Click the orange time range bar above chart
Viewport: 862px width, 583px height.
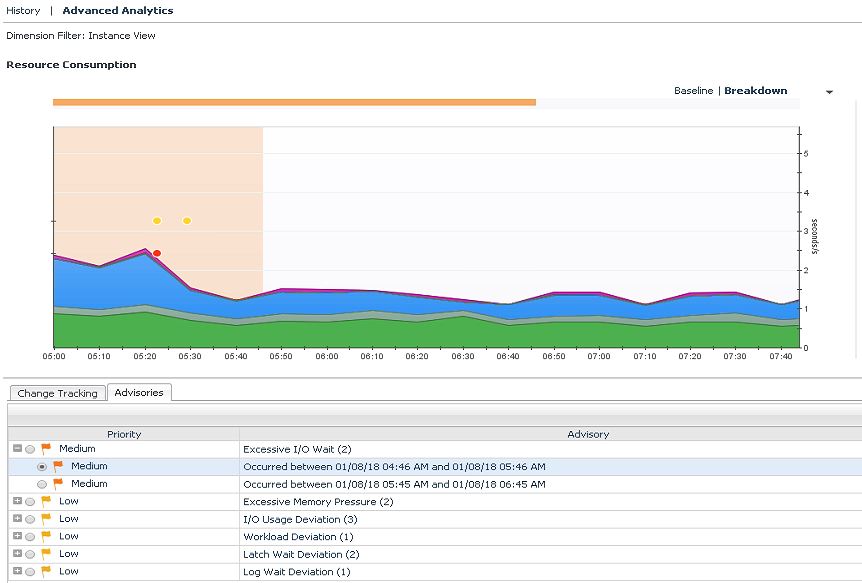coord(294,102)
